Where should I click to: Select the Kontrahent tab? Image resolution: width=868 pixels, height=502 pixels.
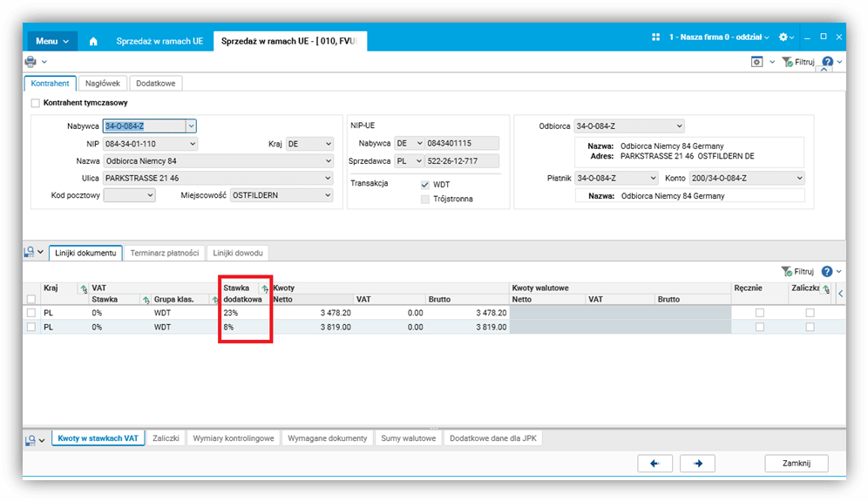point(51,83)
